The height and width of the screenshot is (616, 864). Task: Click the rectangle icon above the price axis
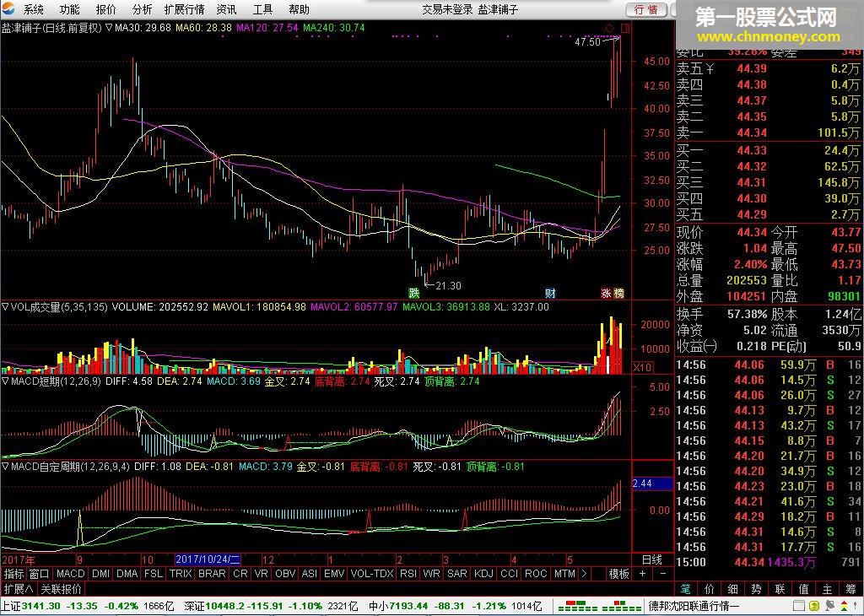click(625, 28)
